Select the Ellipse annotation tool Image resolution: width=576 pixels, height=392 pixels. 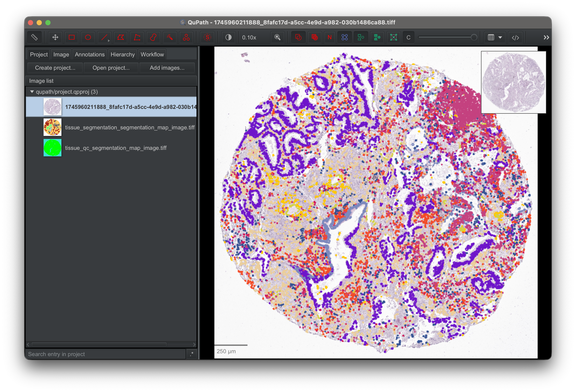tap(88, 37)
